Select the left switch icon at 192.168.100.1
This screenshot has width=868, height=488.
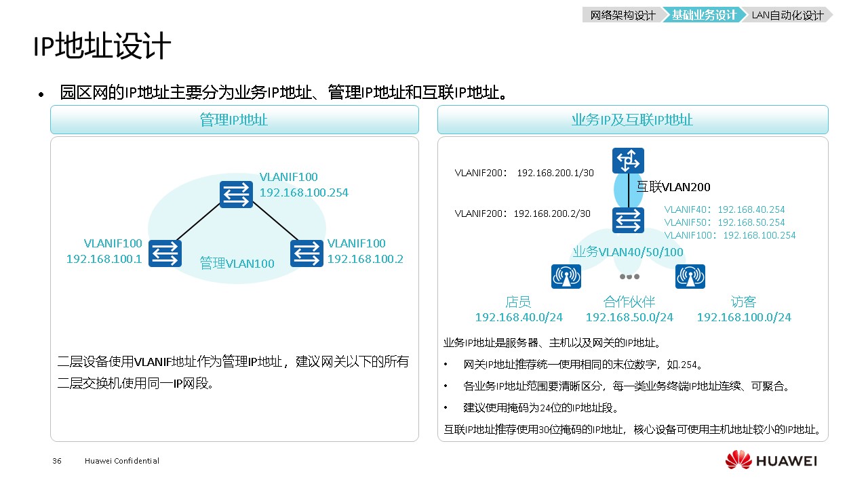point(165,253)
